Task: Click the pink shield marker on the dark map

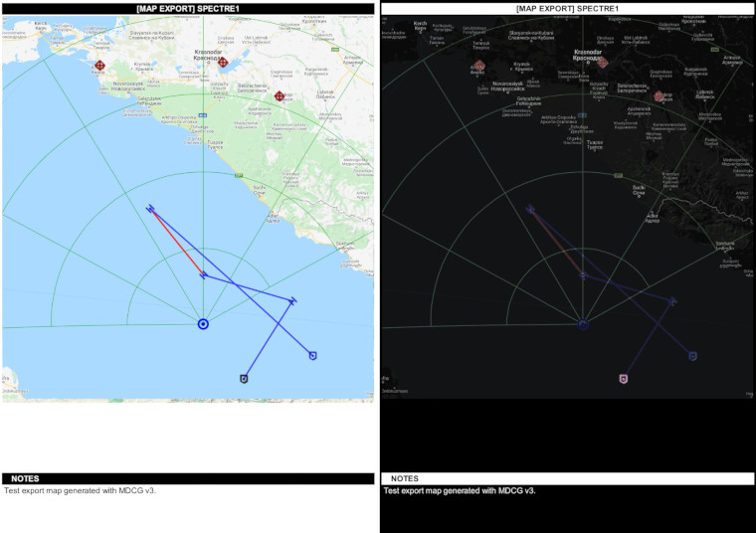Action: click(x=624, y=379)
